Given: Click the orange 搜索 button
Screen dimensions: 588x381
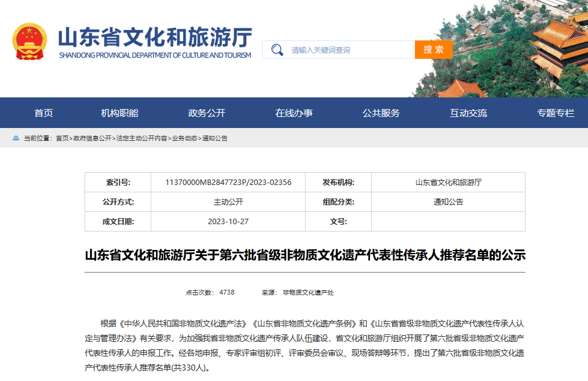Looking at the screenshot, I should tap(434, 50).
